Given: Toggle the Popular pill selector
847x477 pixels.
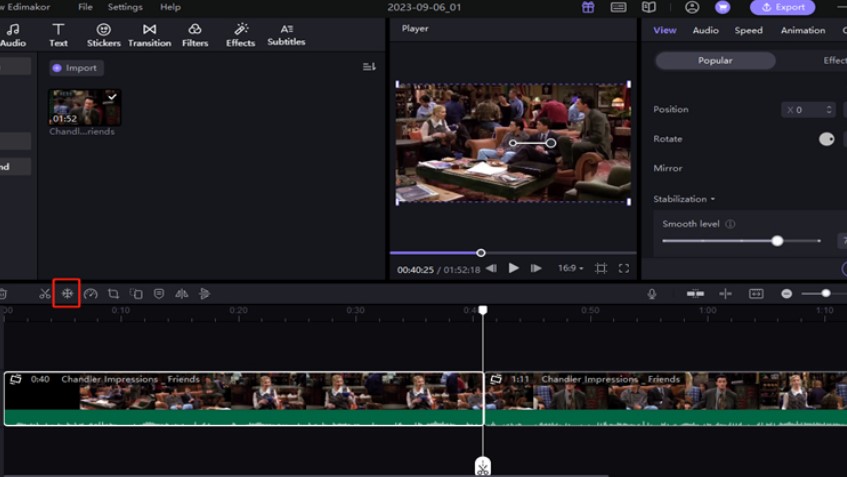Looking at the screenshot, I should tap(714, 61).
